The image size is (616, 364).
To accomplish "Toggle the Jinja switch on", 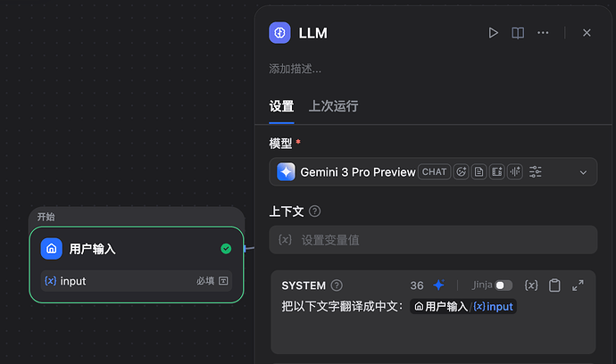I will (504, 285).
